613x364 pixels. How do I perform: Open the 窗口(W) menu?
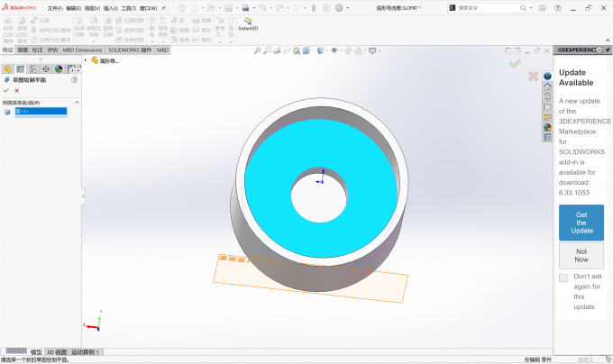click(x=148, y=8)
